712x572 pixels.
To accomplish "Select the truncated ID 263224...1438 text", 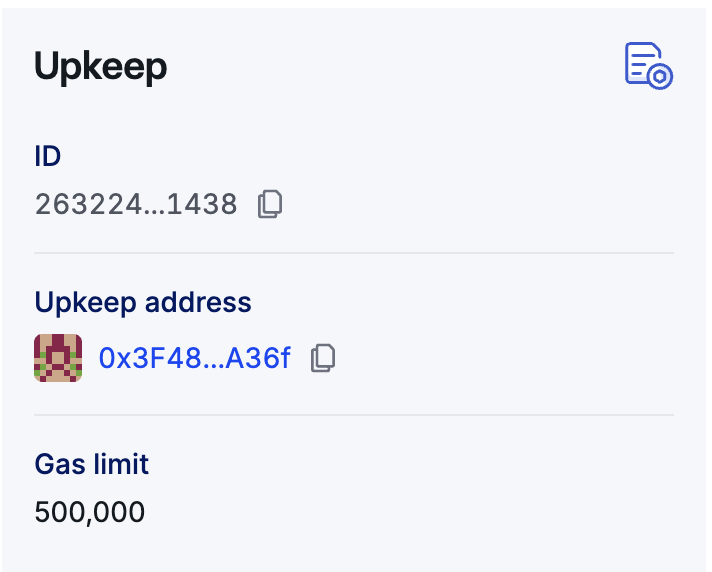I will tap(136, 204).
